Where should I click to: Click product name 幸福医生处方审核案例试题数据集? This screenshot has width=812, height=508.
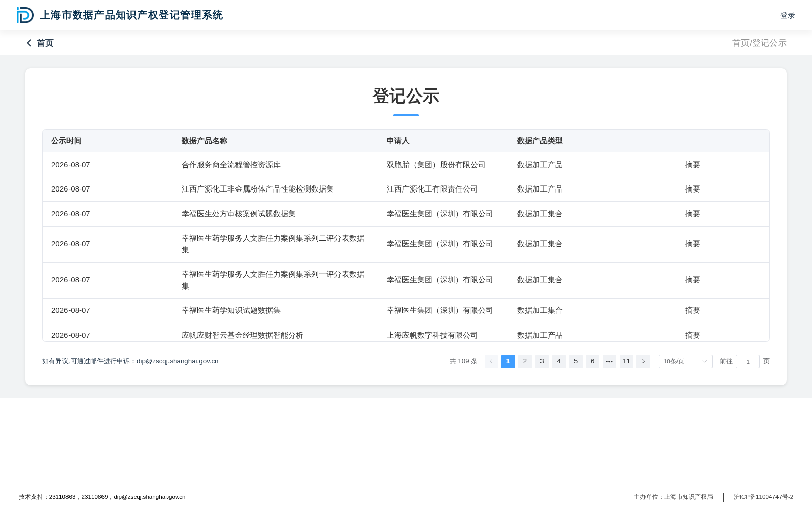[239, 214]
